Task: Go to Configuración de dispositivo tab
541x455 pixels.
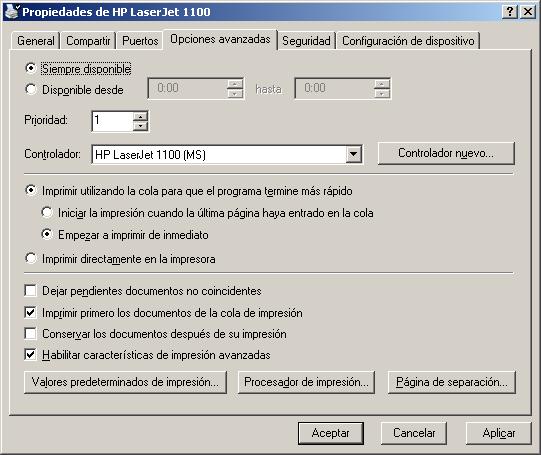Action: tap(408, 41)
